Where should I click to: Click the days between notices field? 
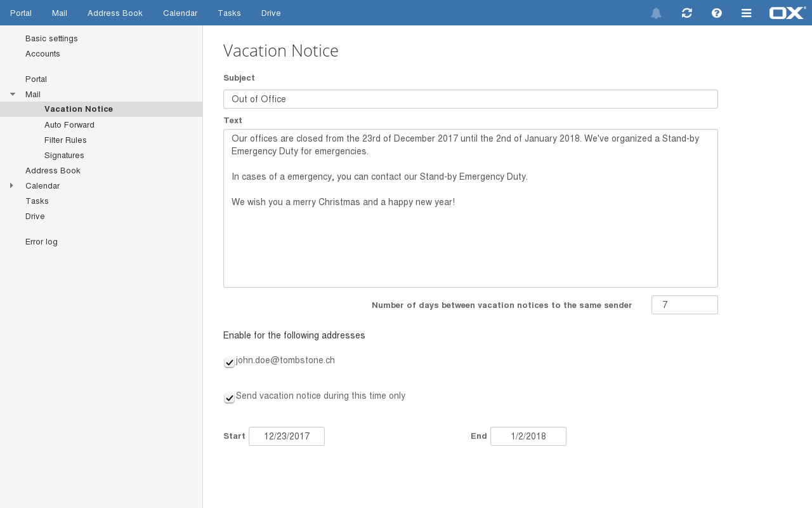tap(684, 305)
